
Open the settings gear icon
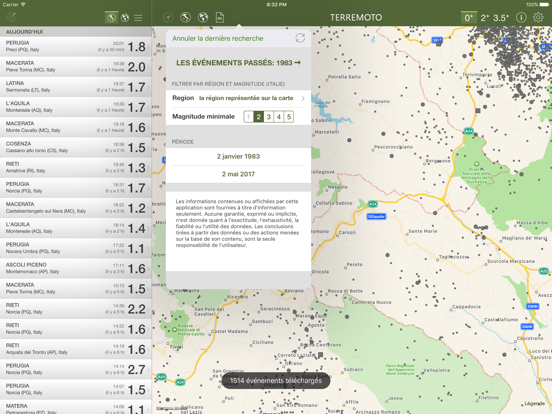pyautogui.click(x=538, y=17)
